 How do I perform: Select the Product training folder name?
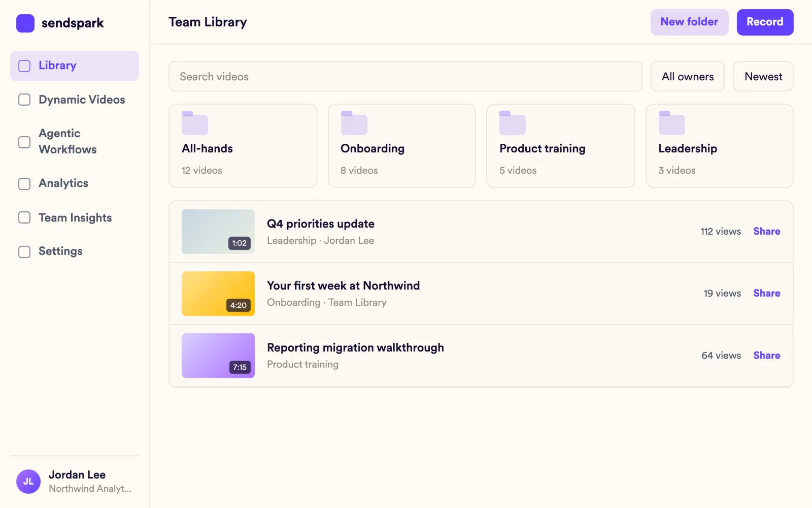543,149
